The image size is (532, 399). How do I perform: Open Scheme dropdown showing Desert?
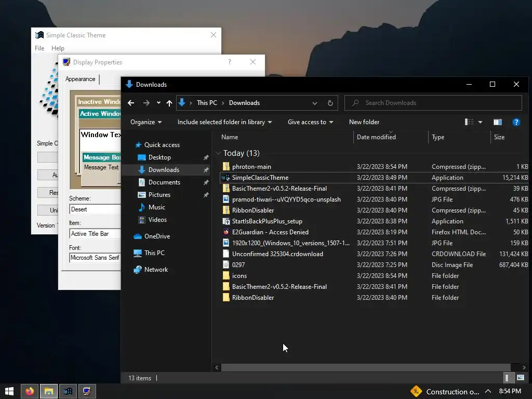(95, 209)
